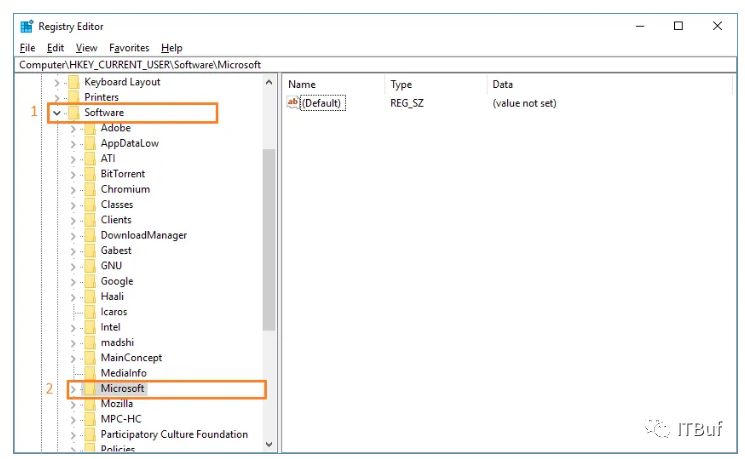
Task: Click the Clients folder icon
Action: (90, 220)
